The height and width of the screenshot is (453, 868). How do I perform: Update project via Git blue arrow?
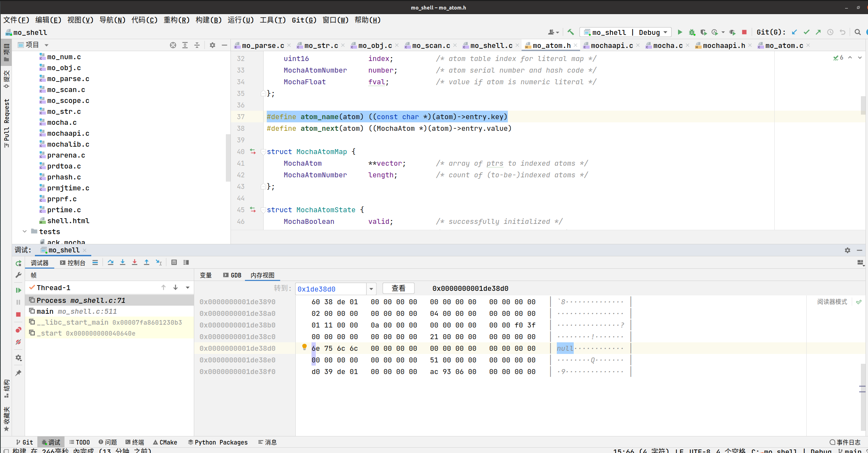(794, 32)
